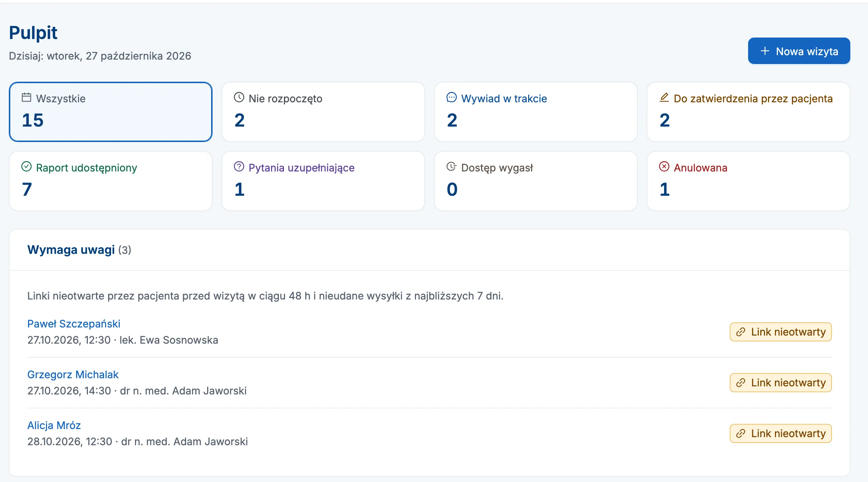Click the plus icon in Nowa wizyta button
This screenshot has width=868, height=482.
coord(765,51)
